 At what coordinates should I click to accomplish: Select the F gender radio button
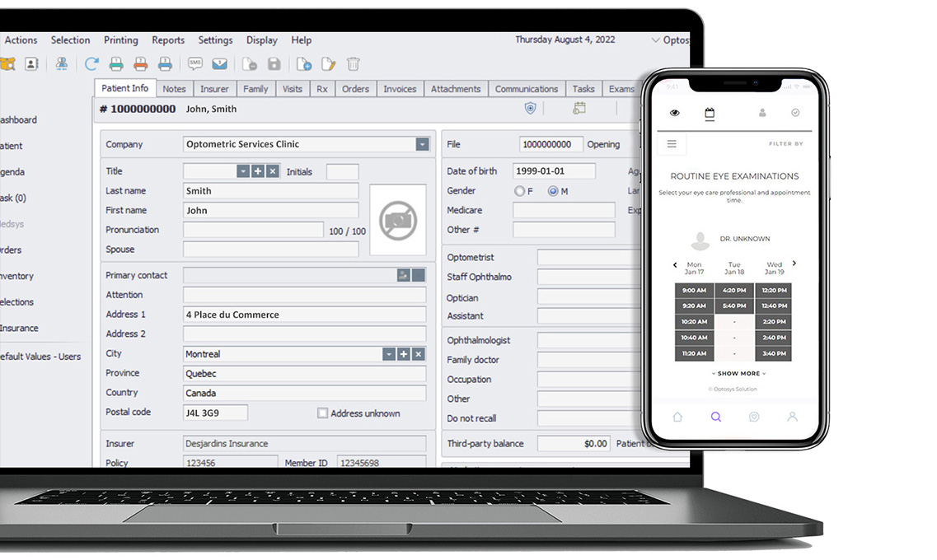pos(519,191)
